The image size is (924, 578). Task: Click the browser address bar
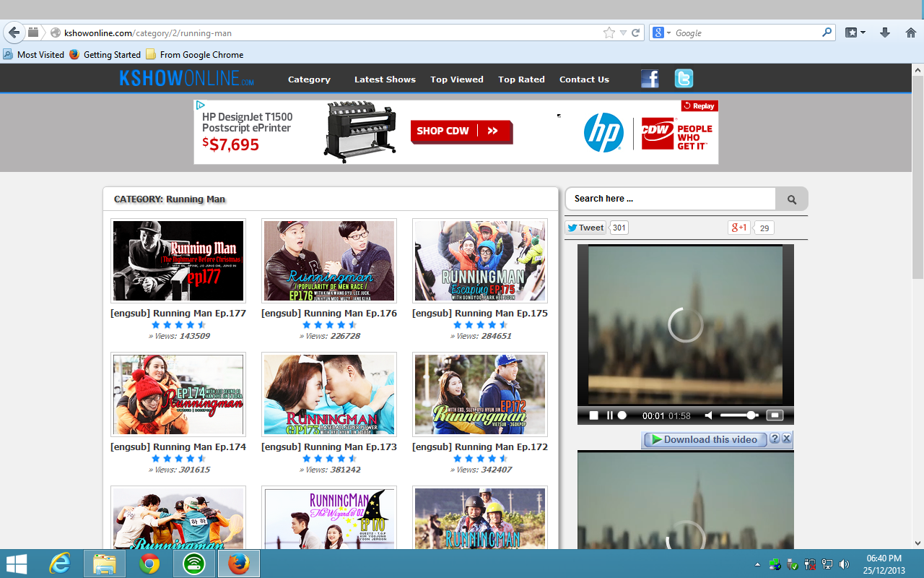tap(332, 33)
